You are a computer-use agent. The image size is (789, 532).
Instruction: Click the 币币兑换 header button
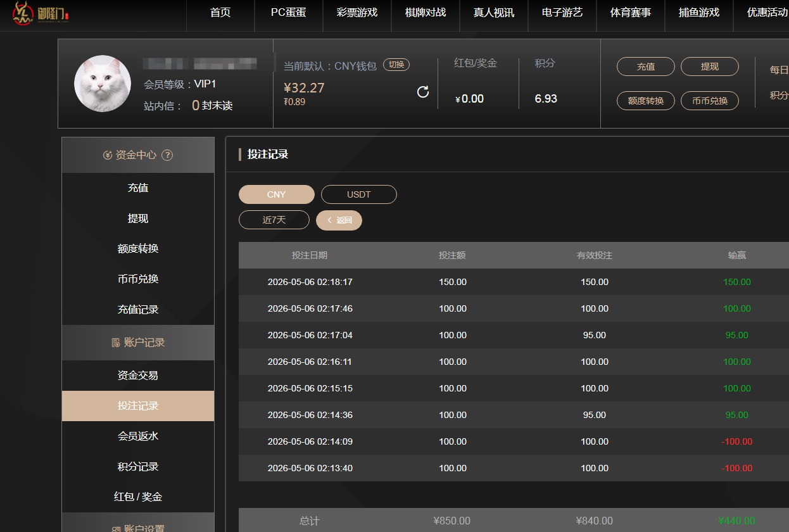[x=710, y=101]
